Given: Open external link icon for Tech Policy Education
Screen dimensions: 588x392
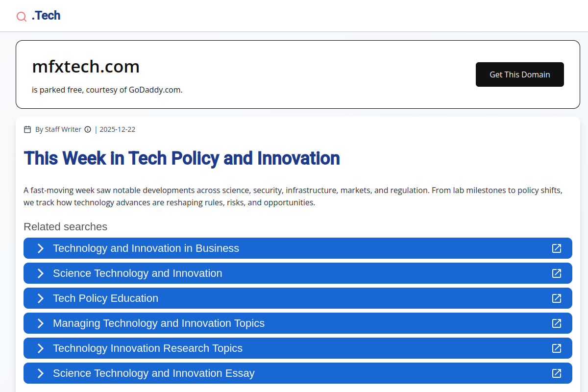Looking at the screenshot, I should coord(557,298).
